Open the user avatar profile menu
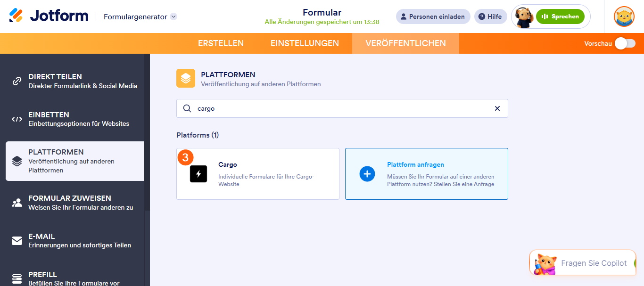The height and width of the screenshot is (286, 644). pos(624,16)
